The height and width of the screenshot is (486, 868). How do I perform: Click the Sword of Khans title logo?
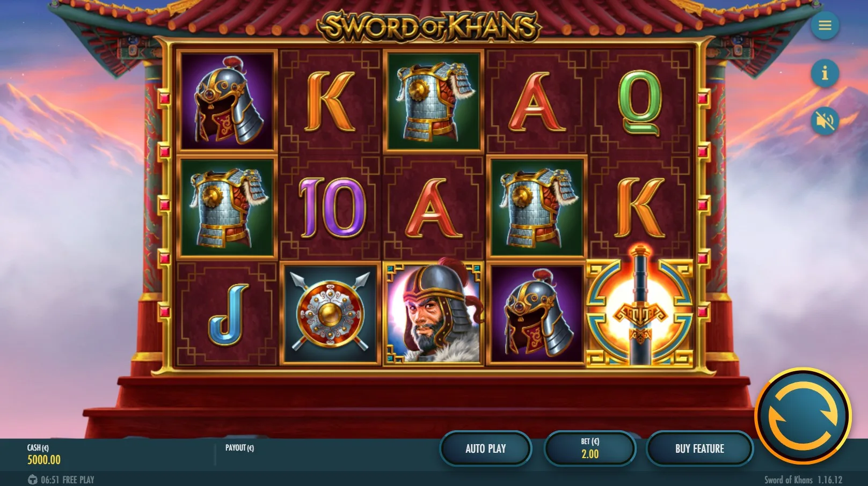click(430, 26)
